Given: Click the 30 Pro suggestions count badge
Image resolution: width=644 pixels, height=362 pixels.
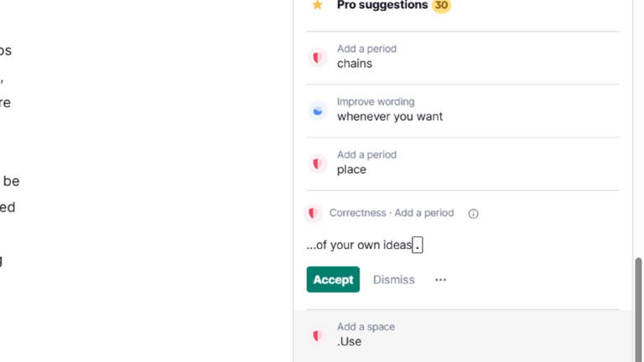Looking at the screenshot, I should pos(441,5).
